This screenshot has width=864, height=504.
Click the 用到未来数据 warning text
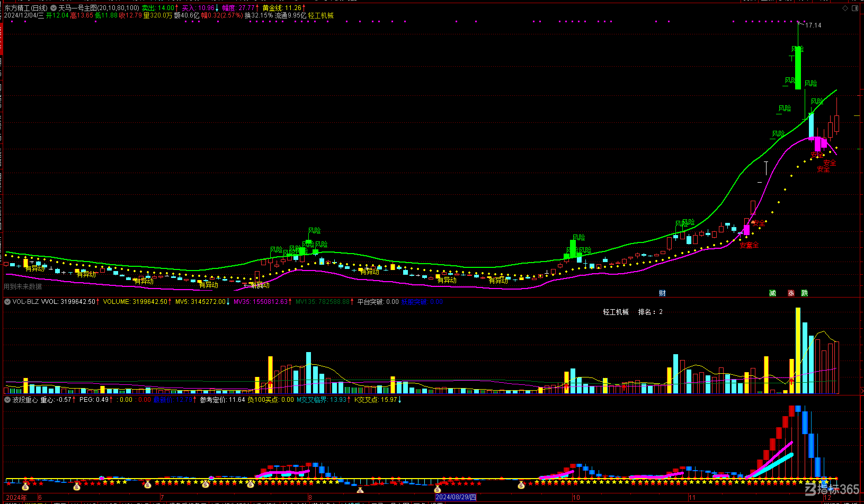pyautogui.click(x=23, y=286)
